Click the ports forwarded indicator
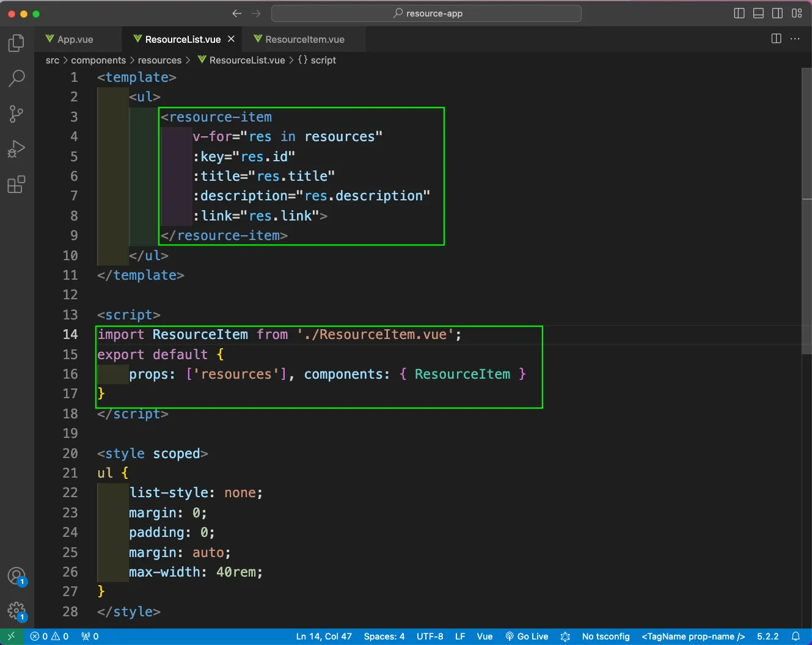This screenshot has width=812, height=645. click(90, 636)
